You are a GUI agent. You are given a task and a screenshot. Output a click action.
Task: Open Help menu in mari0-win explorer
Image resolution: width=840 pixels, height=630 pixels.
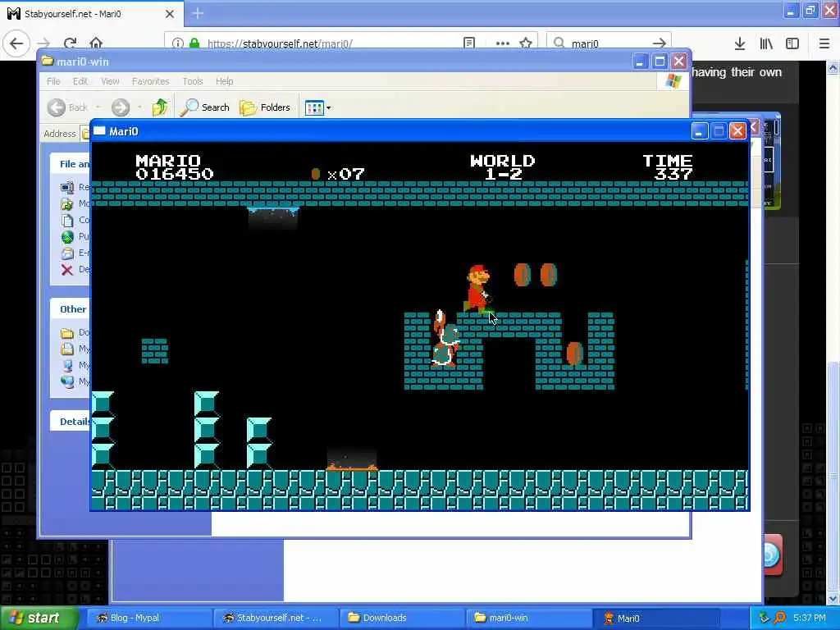225,81
